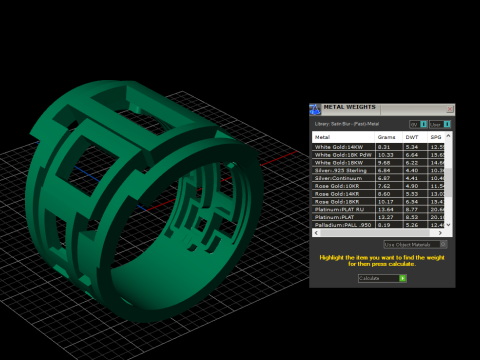Screen dimensions: 480x360
Task: Select Rose Gold:10KR row
Action: pos(378,186)
